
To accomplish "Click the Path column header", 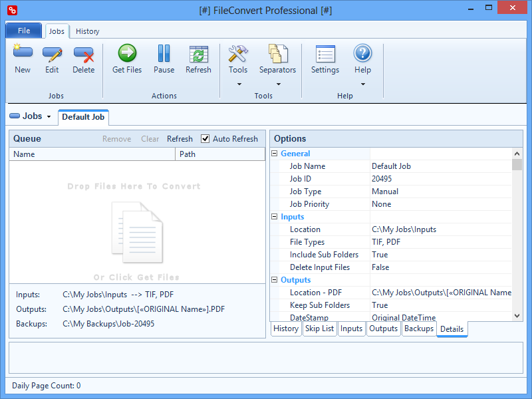I will click(220, 154).
